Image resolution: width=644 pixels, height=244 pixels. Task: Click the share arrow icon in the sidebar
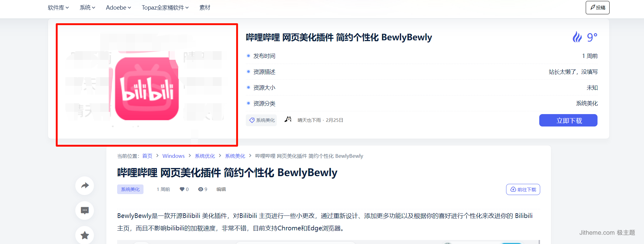click(85, 185)
